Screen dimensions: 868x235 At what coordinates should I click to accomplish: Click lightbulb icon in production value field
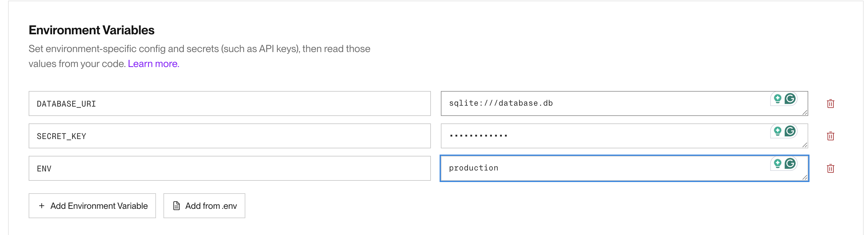click(x=777, y=164)
